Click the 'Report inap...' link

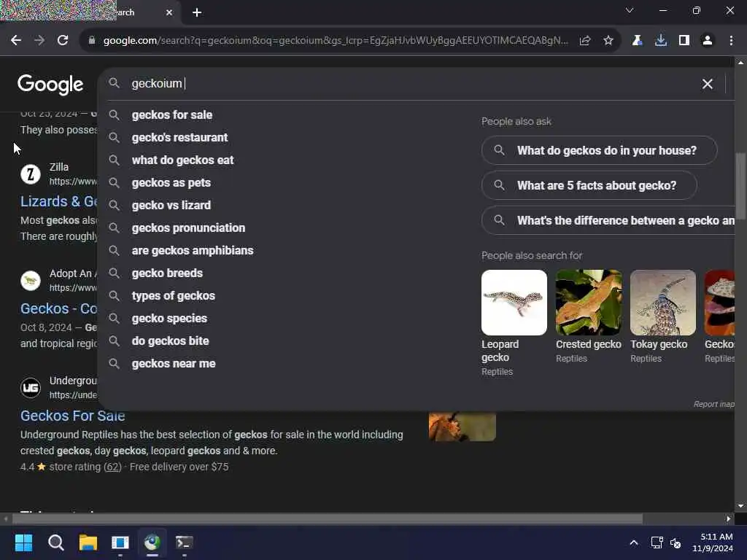coord(713,404)
